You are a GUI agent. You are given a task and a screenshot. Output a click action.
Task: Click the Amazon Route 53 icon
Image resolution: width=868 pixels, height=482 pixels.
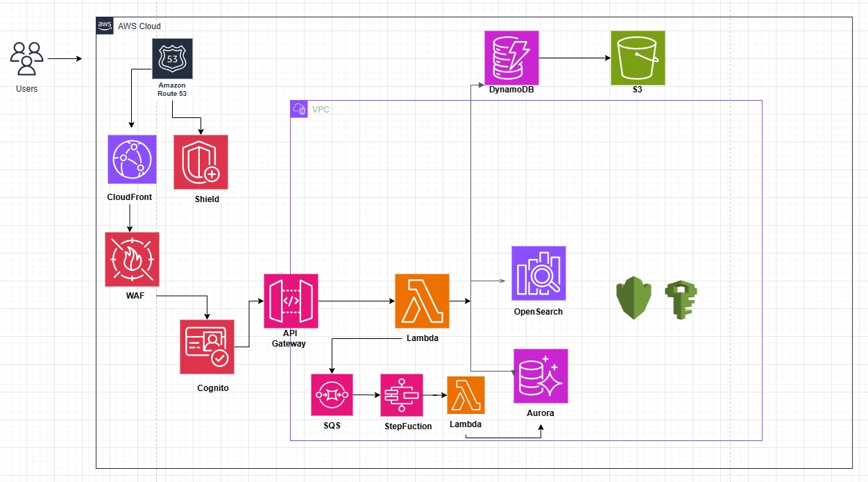point(173,59)
